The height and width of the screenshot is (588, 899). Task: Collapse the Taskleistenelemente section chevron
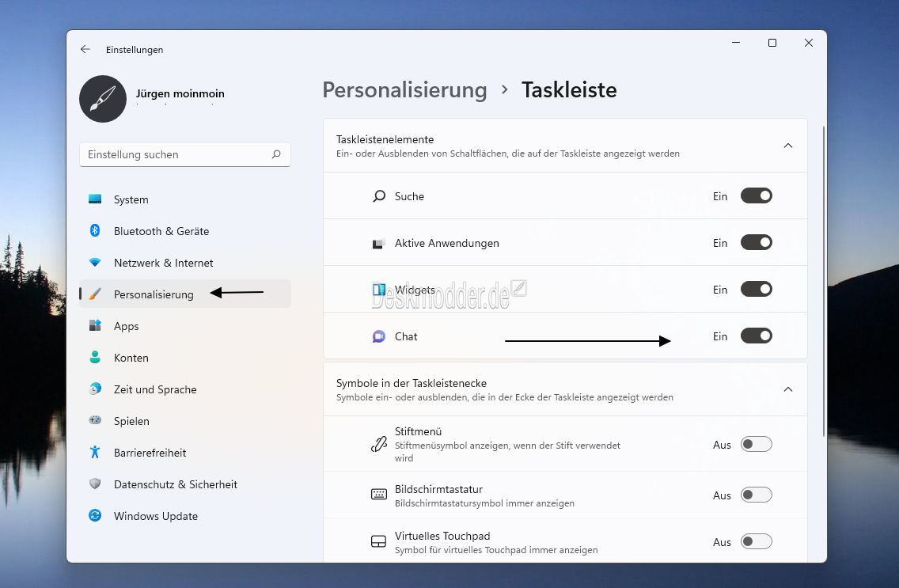tap(788, 146)
